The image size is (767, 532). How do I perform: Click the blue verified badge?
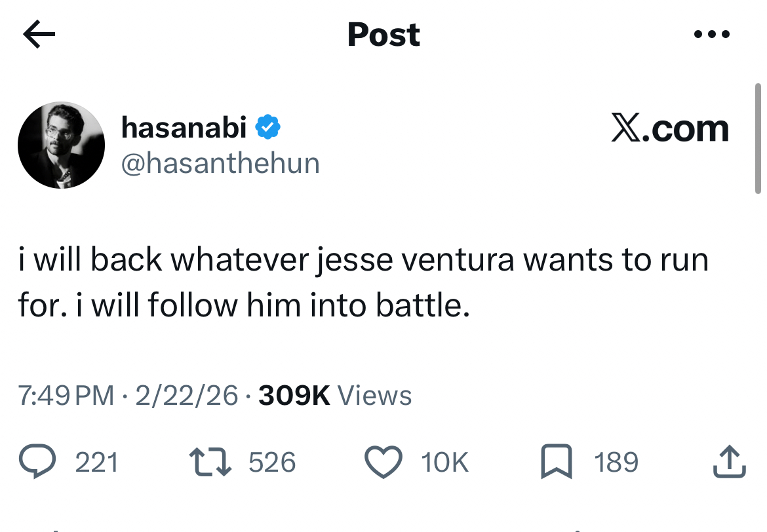coord(267,128)
